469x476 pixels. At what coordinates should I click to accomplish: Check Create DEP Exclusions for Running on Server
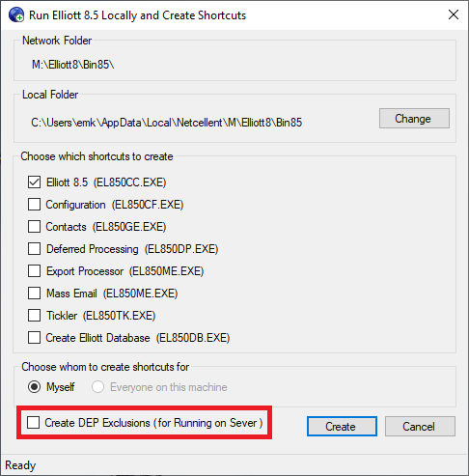(x=33, y=423)
